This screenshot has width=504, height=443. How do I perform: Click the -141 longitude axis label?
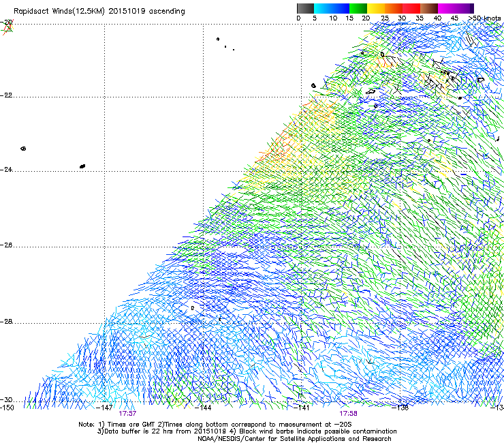[301, 408]
